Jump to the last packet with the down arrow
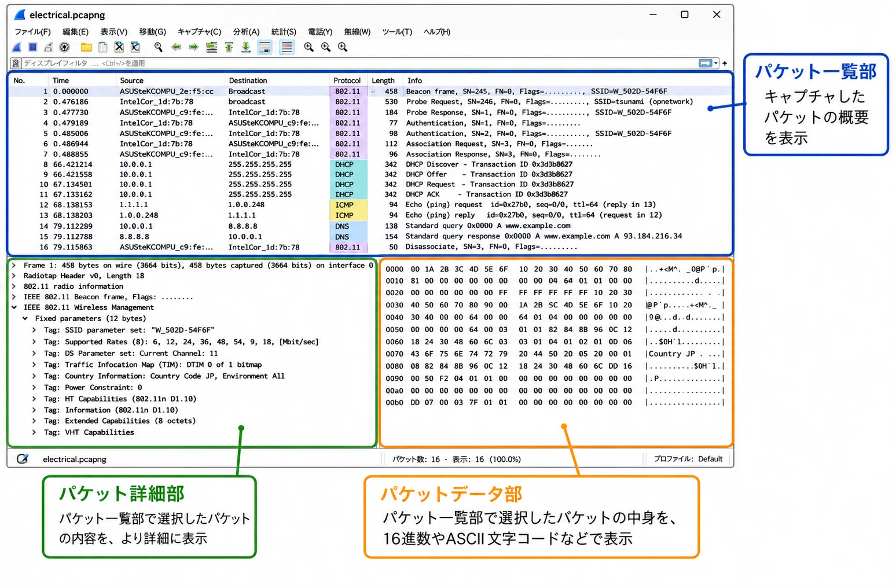896x588 pixels. click(246, 47)
